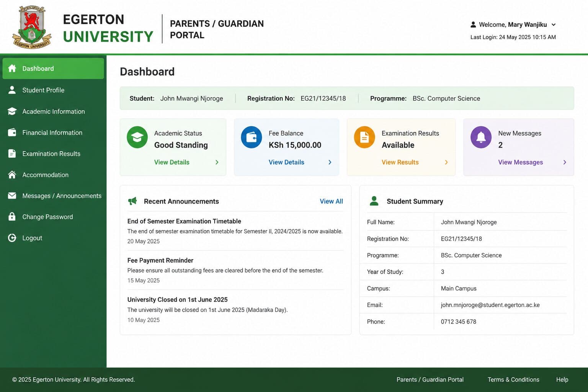588x392 pixels.
Task: Click the user icon next to Welcome
Action: [473, 24]
